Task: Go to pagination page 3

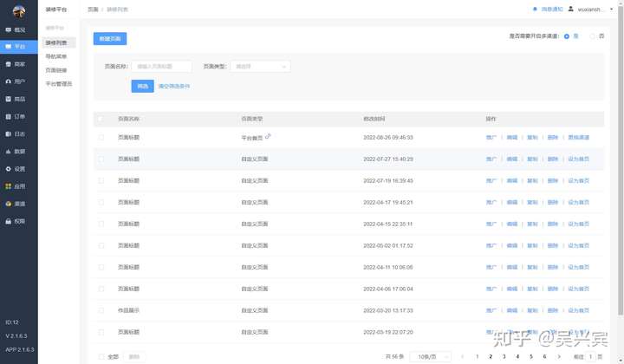Action: point(504,356)
